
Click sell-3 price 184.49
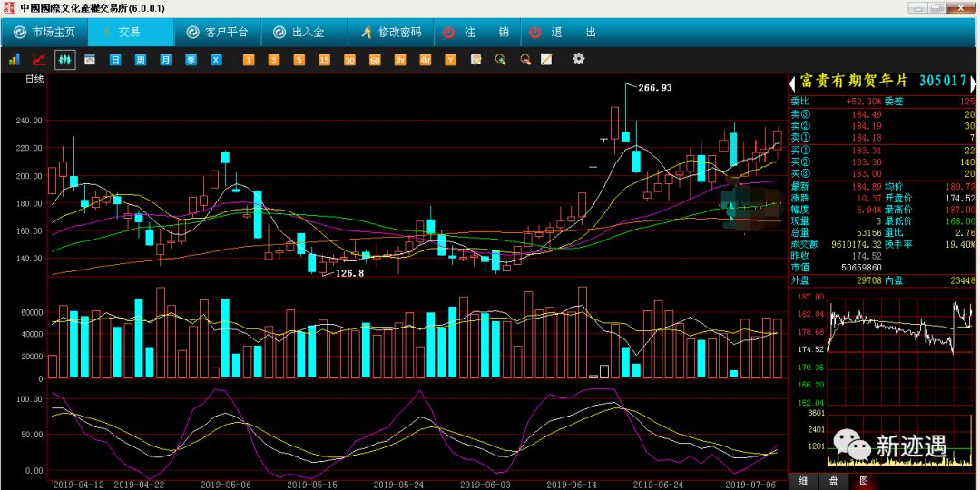[x=865, y=113]
